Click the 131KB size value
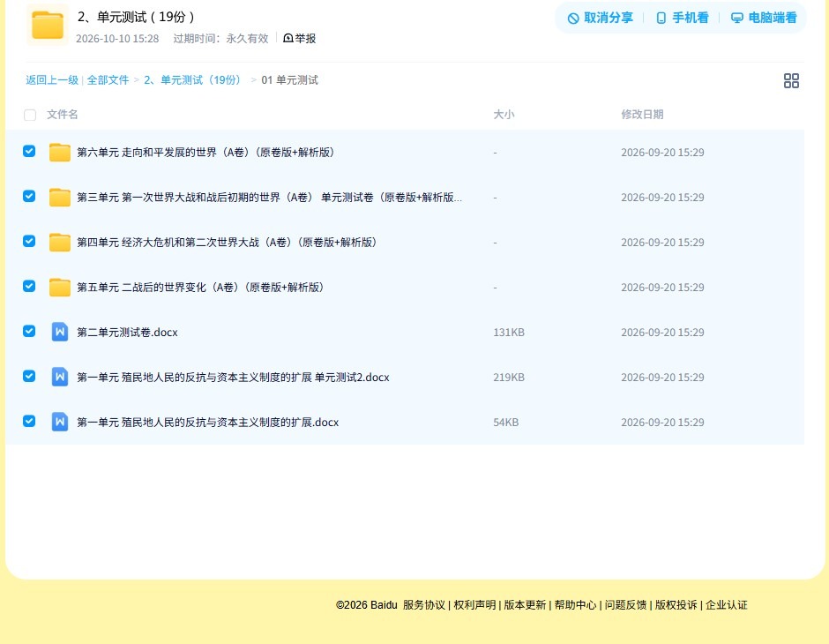This screenshot has height=644, width=829. click(x=509, y=332)
